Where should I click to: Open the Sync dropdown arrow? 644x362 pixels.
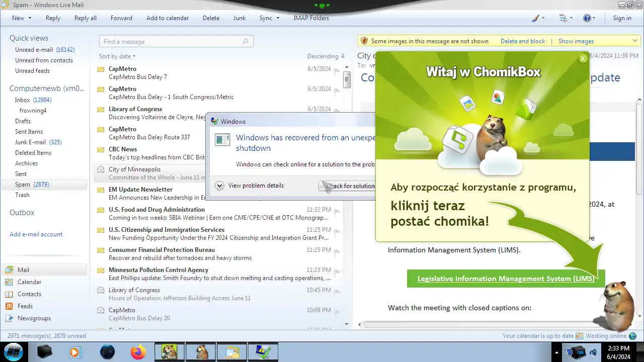277,18
